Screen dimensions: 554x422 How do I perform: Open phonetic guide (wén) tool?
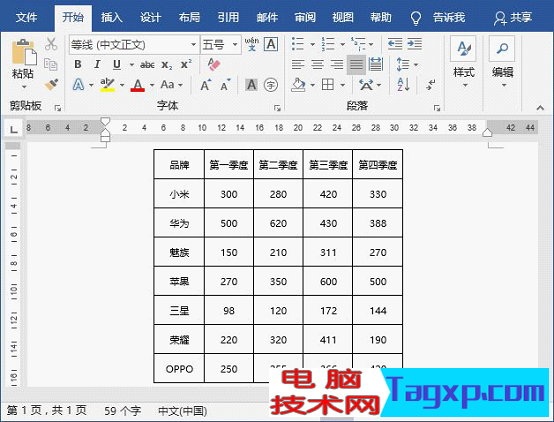252,44
